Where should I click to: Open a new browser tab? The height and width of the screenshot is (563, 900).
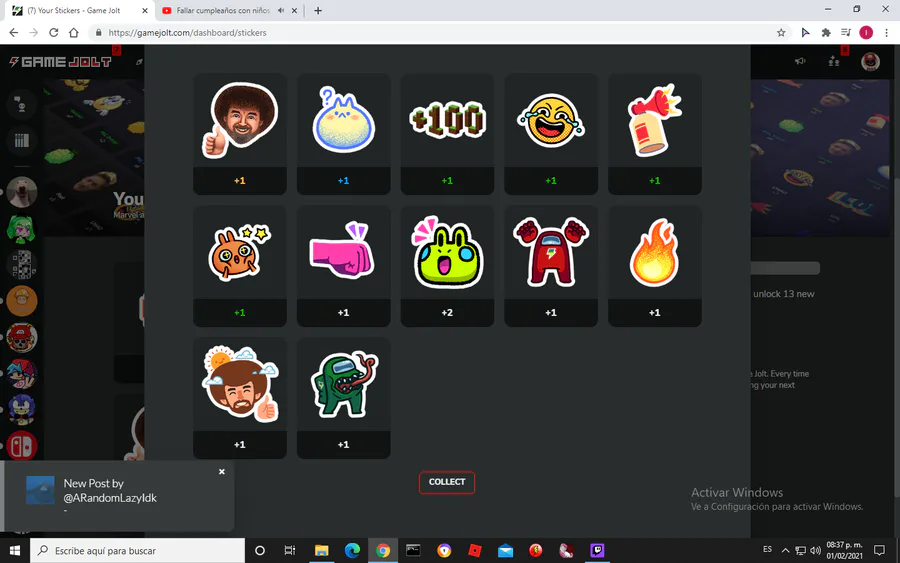coord(318,10)
